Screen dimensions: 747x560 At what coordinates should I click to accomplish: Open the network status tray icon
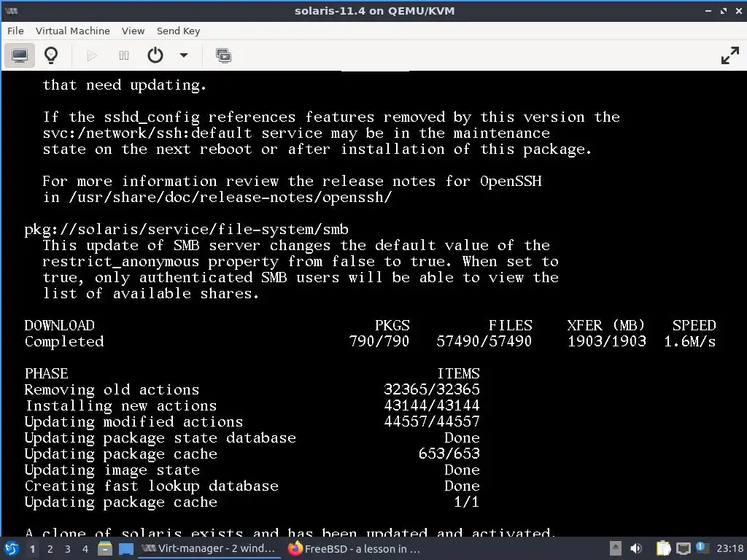coord(683,548)
